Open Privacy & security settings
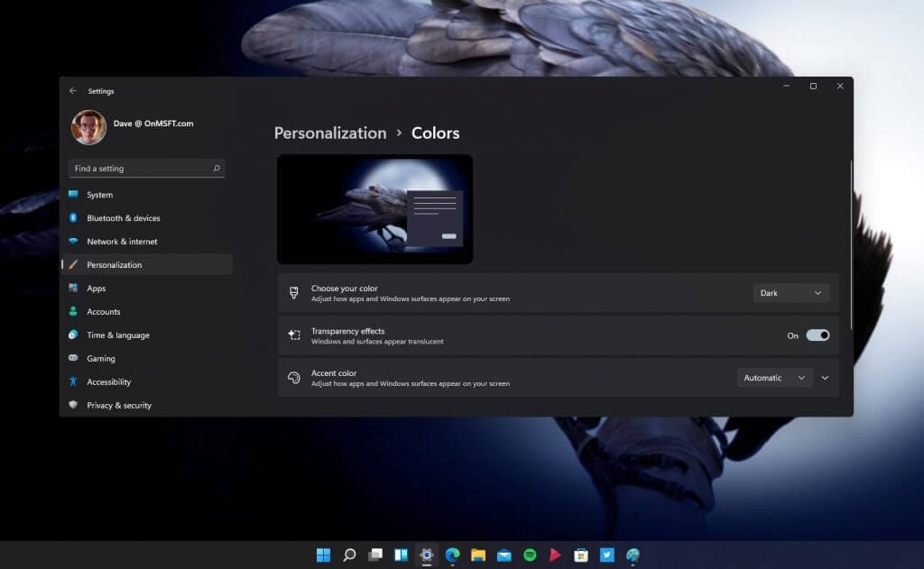The image size is (924, 569). point(80,405)
